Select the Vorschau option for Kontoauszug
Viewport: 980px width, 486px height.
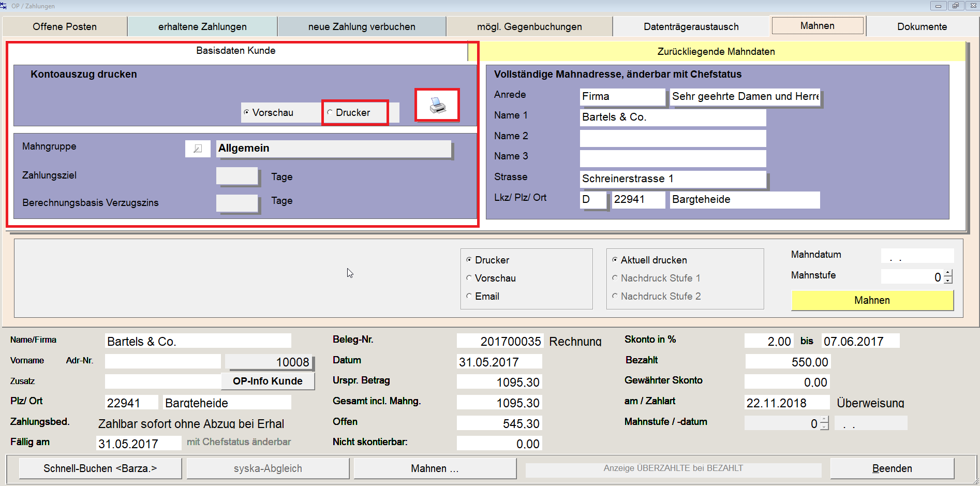269,112
